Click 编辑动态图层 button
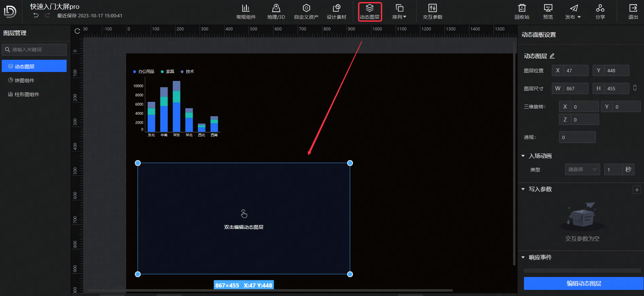Screen dimensions: 644x296 coord(583,283)
